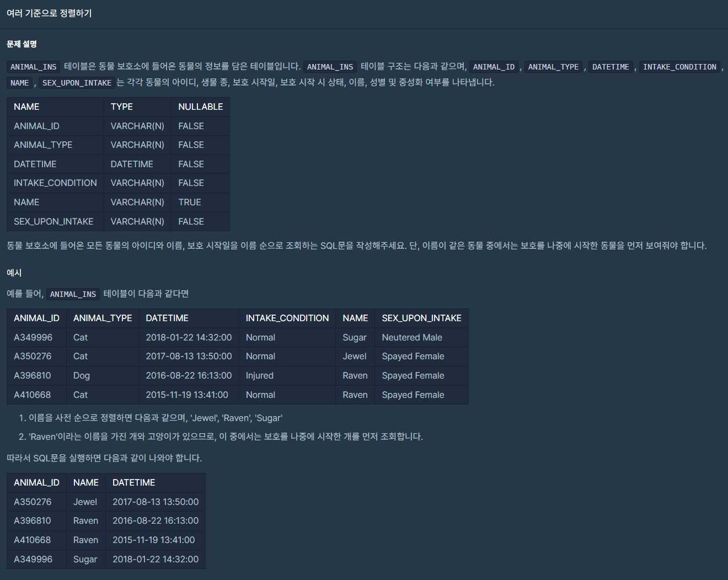Click the '문제 설명' section heading
The width and height of the screenshot is (728, 580).
click(22, 44)
